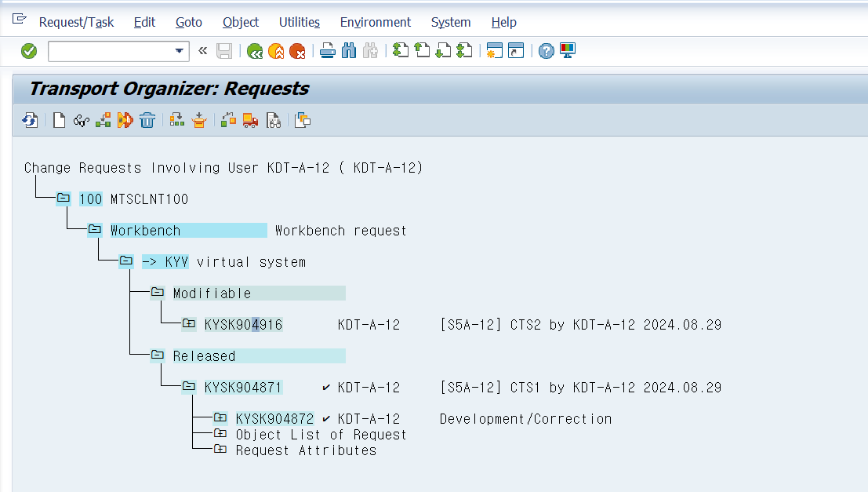Screen dimensions: 868x492
Task: Collapse the Modifiable folder node
Action: 158,292
